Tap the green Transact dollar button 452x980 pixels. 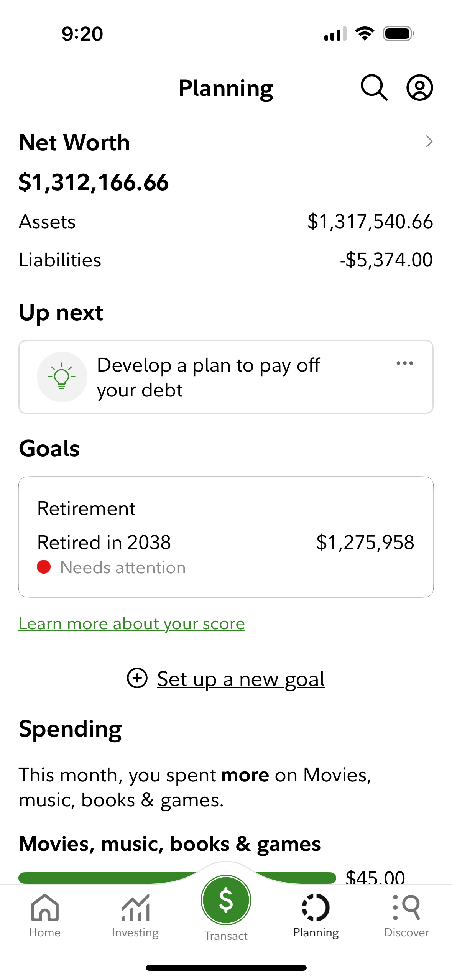(226, 900)
